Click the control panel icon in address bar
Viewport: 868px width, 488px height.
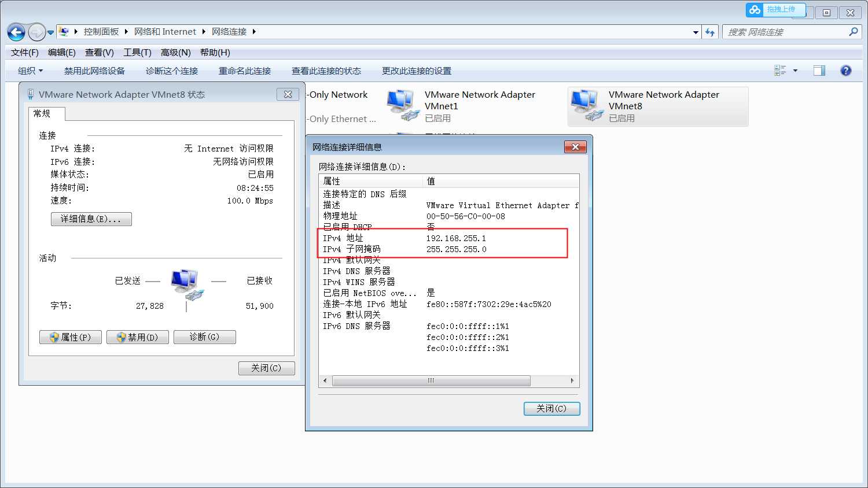pyautogui.click(x=64, y=31)
